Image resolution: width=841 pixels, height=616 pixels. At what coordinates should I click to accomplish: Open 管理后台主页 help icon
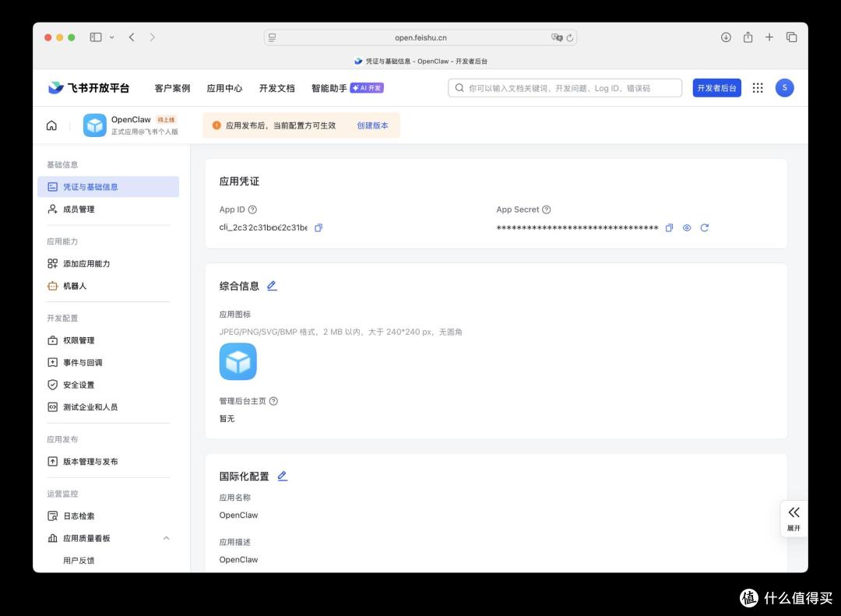(273, 401)
